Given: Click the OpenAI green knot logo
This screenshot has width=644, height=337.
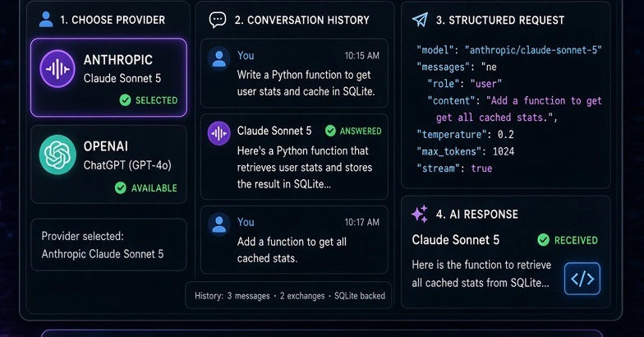Looking at the screenshot, I should point(57,155).
